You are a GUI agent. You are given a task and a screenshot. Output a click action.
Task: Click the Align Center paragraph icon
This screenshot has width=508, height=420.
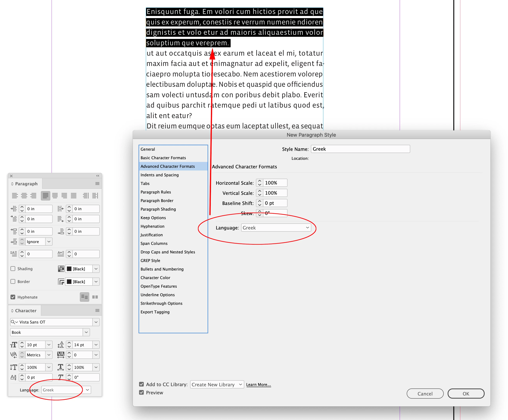pyautogui.click(x=24, y=196)
